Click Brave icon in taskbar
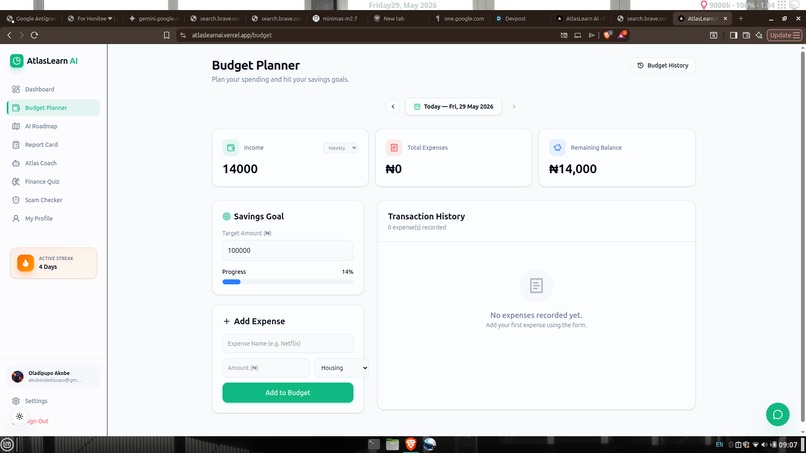Screen dimensions: 806x453 pos(411,444)
